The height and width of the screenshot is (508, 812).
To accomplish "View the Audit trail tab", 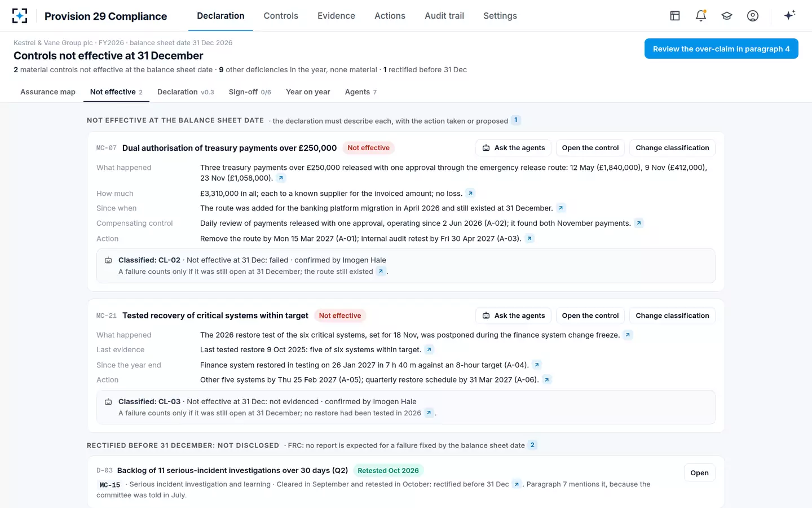I will pos(444,16).
